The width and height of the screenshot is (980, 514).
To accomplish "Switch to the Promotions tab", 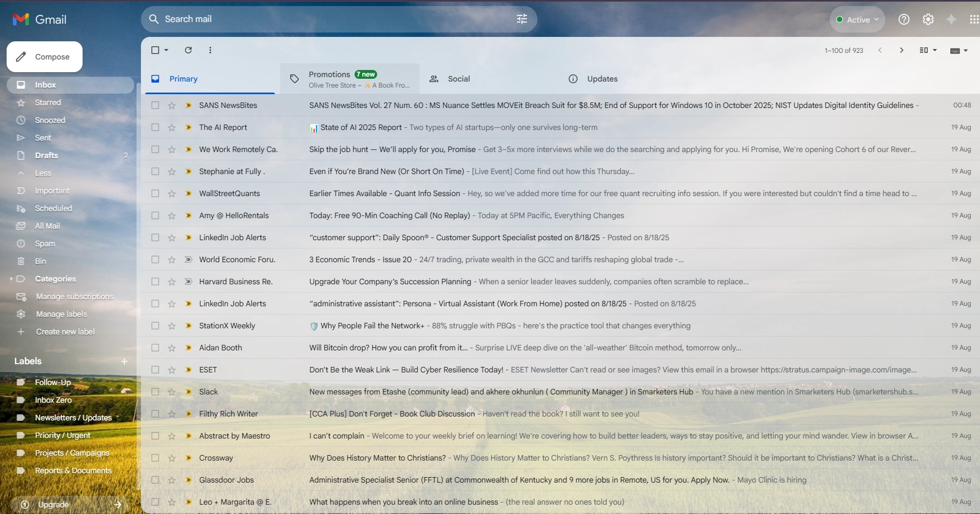I will [350, 79].
